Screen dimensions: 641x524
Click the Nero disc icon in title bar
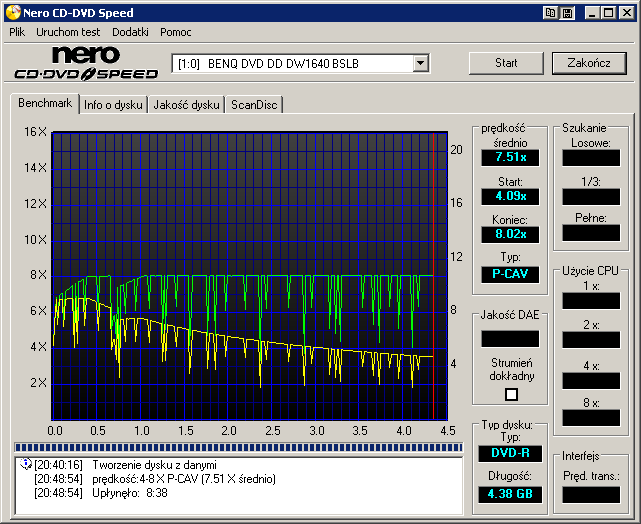[13, 13]
